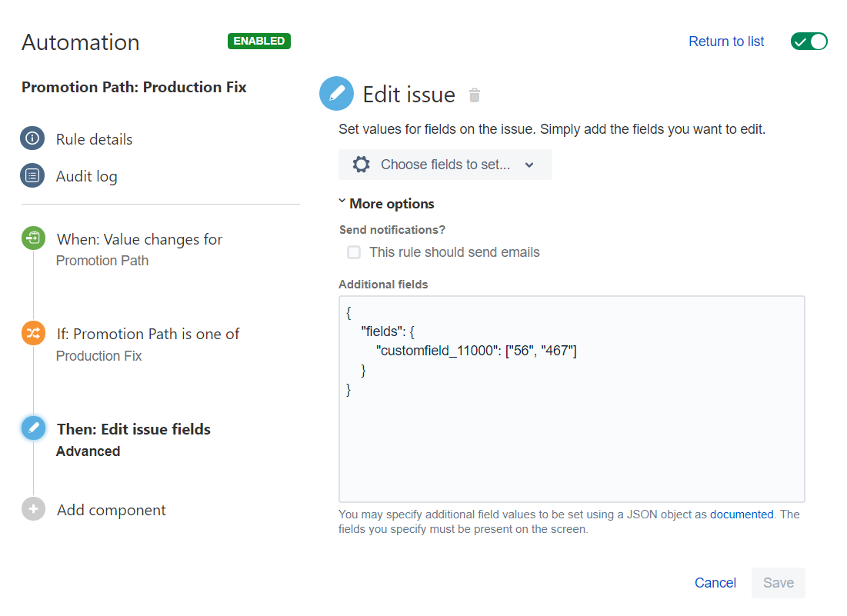
Task: Enable 'This rule should send emails' checkbox
Action: pos(354,252)
